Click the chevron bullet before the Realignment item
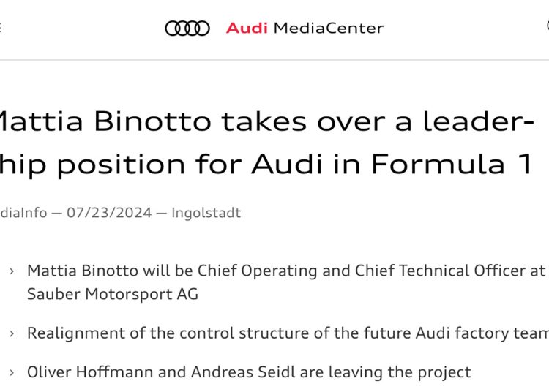Screen dimensions: 549x392 click(12, 333)
